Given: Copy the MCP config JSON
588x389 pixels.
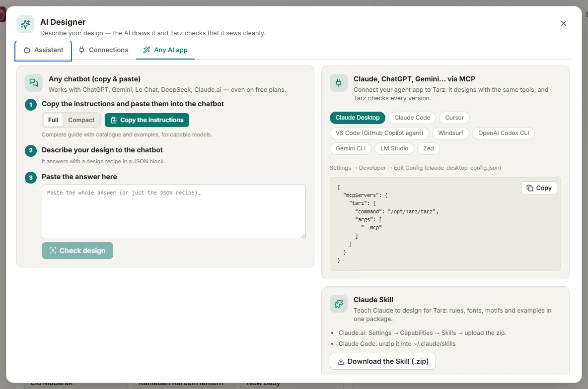Looking at the screenshot, I should coord(539,188).
